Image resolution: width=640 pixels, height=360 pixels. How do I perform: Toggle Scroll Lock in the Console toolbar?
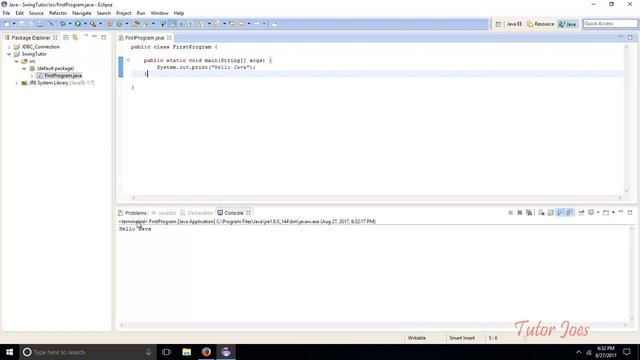(x=551, y=213)
